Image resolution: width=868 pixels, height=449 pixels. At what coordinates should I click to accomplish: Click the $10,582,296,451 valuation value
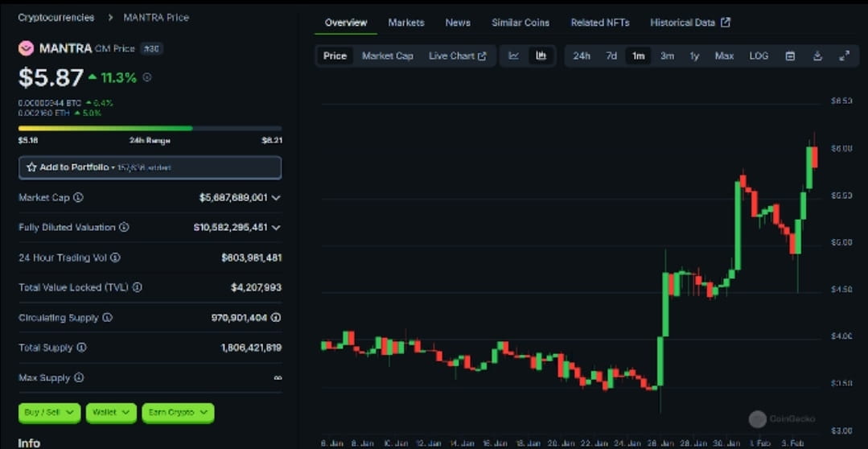(231, 228)
